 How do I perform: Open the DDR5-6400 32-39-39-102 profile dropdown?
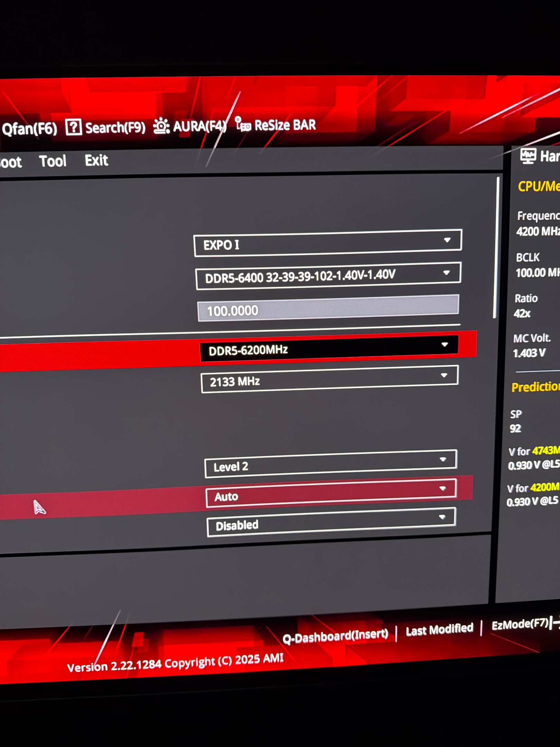pos(328,276)
